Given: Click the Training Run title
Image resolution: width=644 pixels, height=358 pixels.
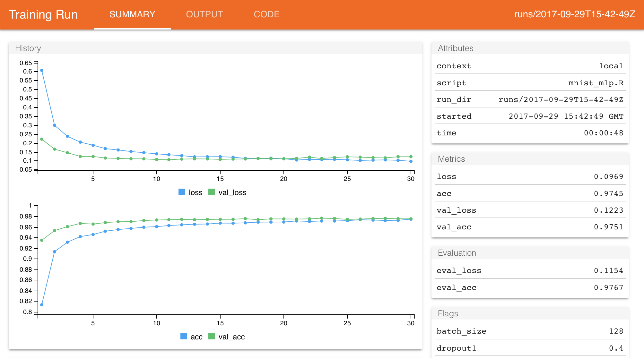Looking at the screenshot, I should click(x=43, y=14).
